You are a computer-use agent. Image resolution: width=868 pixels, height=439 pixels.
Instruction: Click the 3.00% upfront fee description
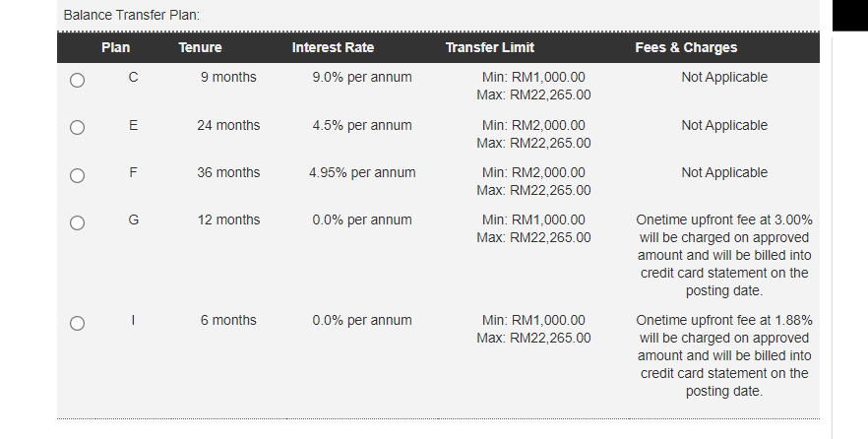click(724, 255)
